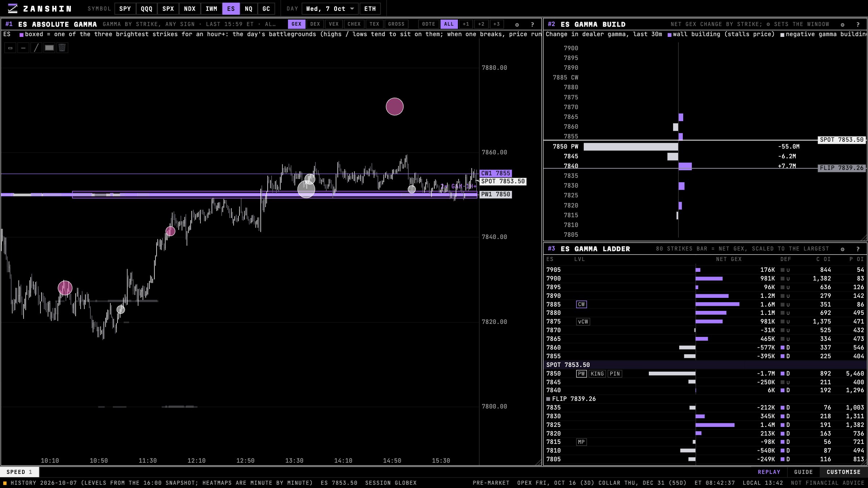Toggle the CHEX metric button
The image size is (868, 488).
coord(354,24)
